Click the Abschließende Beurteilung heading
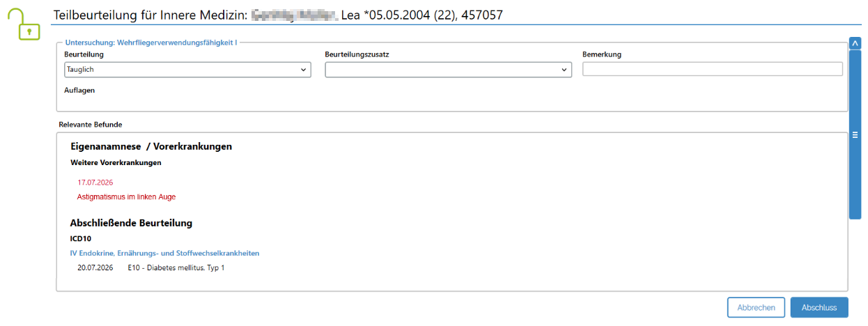The image size is (868, 326). (x=131, y=223)
